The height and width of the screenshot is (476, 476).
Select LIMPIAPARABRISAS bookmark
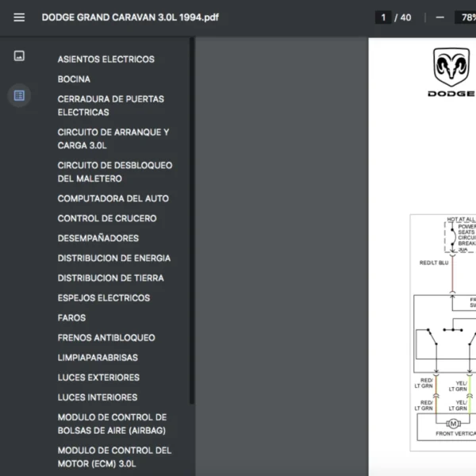(x=98, y=358)
